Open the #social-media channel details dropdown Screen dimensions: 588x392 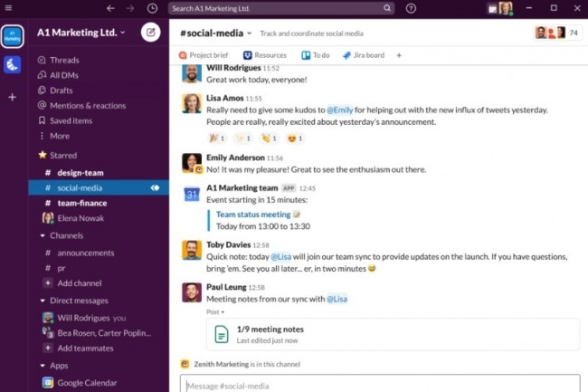(215, 33)
